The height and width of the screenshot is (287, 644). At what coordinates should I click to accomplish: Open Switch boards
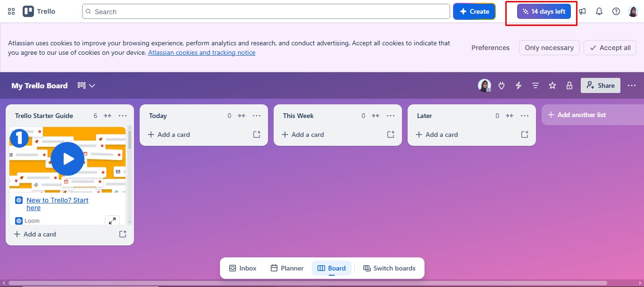[389, 268]
